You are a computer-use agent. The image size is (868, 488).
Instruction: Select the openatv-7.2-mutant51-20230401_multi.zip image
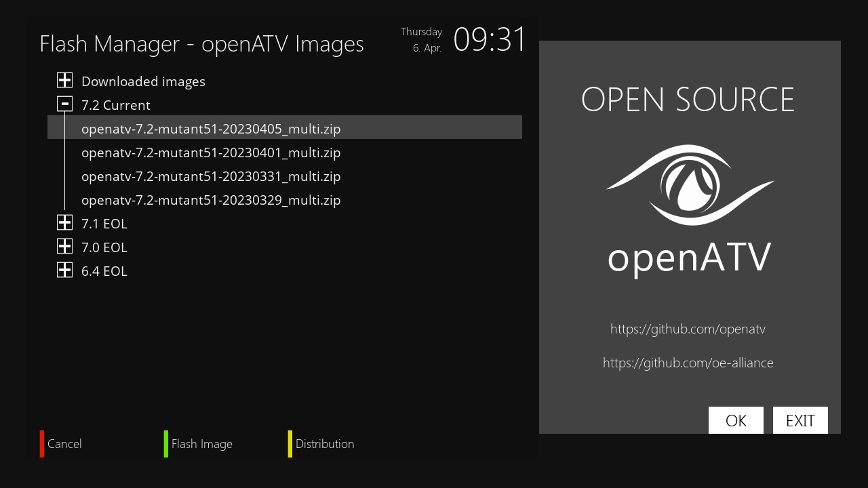[211, 152]
